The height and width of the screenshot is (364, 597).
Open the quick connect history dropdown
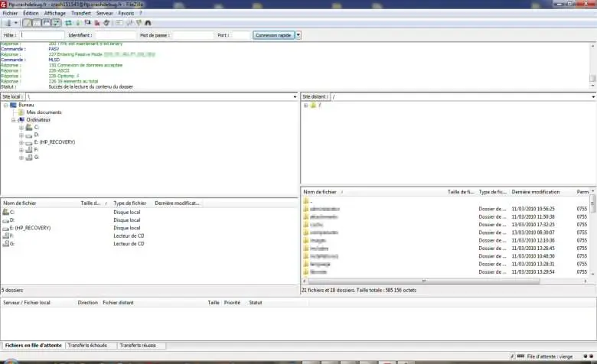click(298, 35)
